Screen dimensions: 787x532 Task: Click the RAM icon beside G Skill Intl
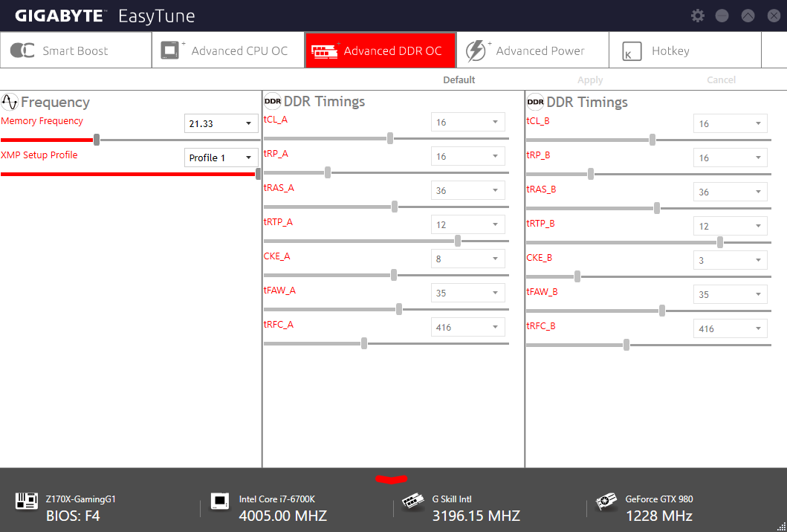(x=414, y=502)
